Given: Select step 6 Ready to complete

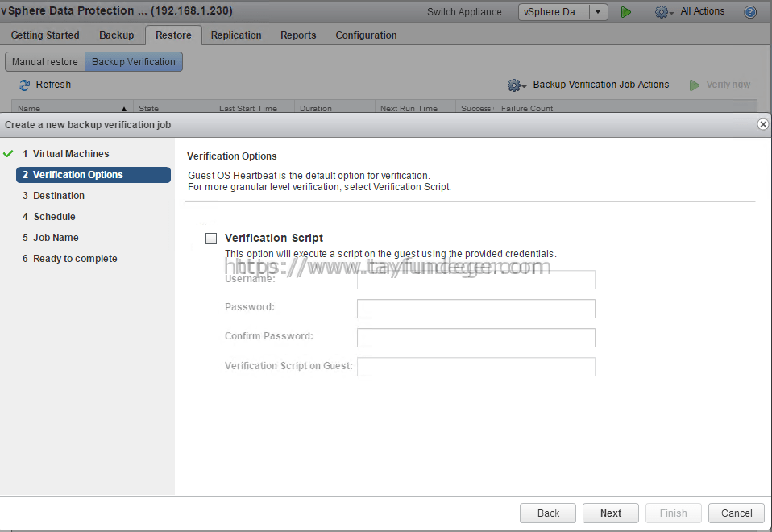Looking at the screenshot, I should click(69, 259).
